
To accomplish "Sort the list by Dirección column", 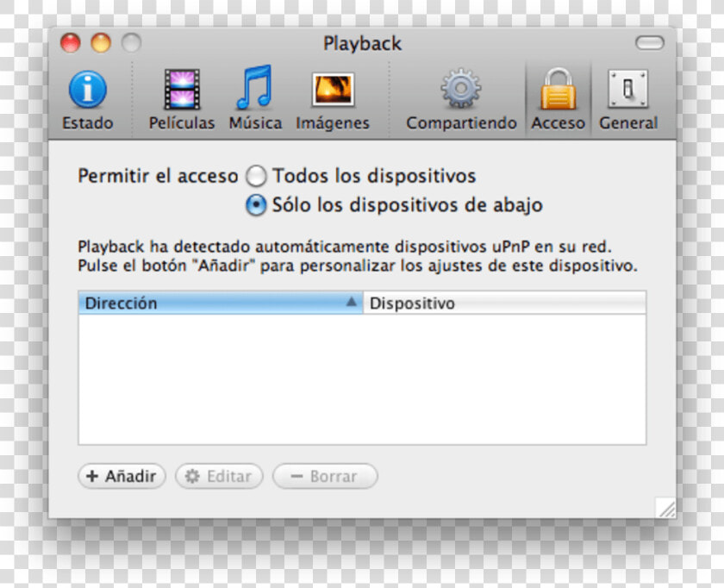I will 221,303.
